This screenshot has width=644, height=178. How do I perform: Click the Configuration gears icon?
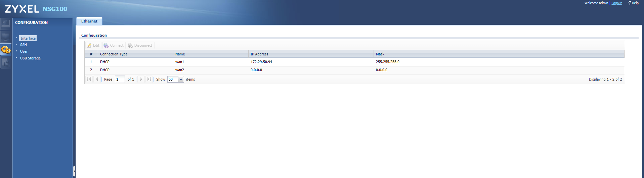click(6, 50)
